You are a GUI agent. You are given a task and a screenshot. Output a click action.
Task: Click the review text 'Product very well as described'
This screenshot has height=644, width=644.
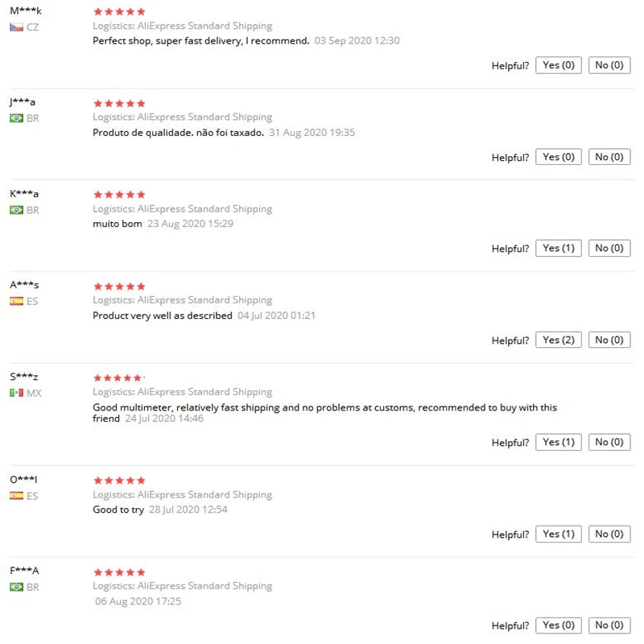click(x=163, y=316)
